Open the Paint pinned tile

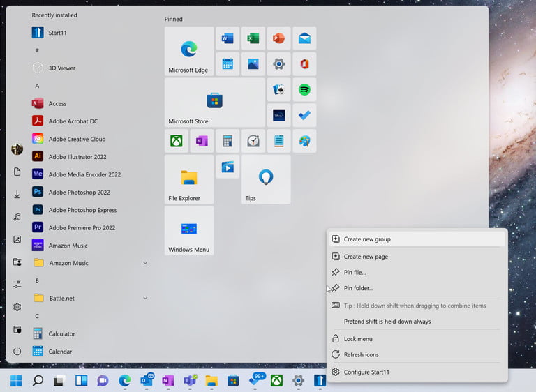(x=304, y=141)
